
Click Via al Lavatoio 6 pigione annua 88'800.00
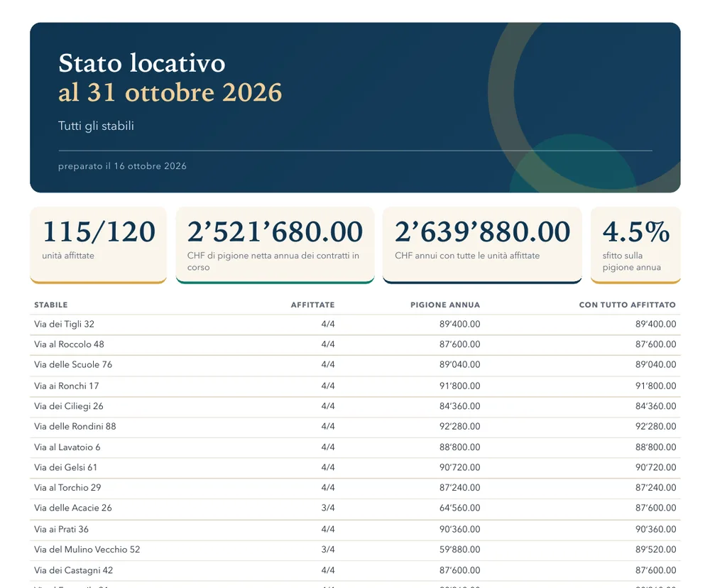tap(459, 447)
